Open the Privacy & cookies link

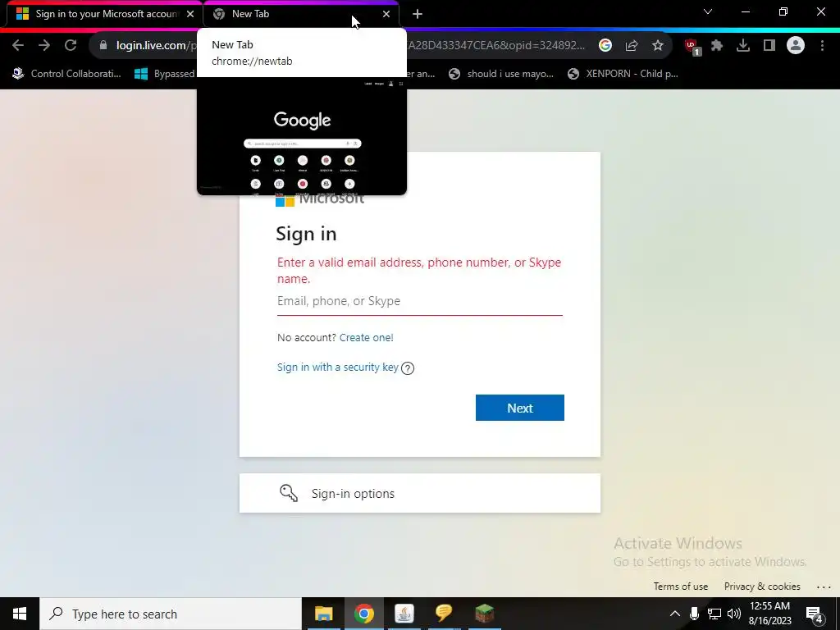tap(762, 586)
